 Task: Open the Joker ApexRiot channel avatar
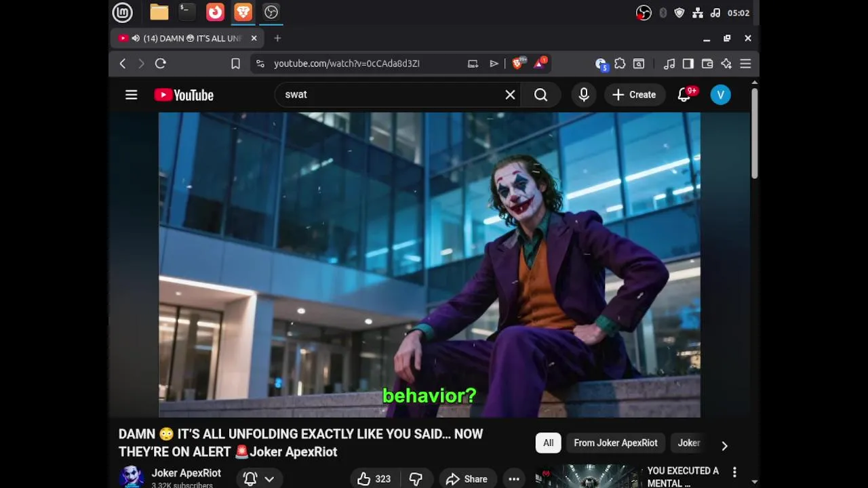132,476
